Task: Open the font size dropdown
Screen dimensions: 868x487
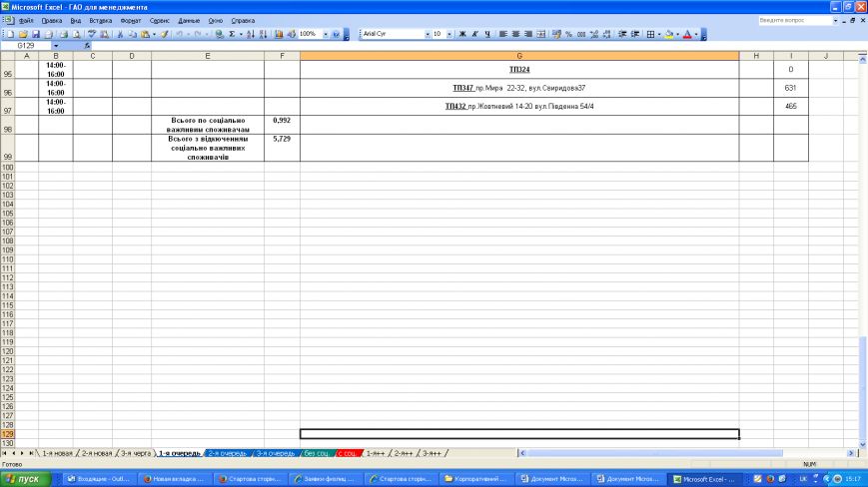Action: pos(448,34)
